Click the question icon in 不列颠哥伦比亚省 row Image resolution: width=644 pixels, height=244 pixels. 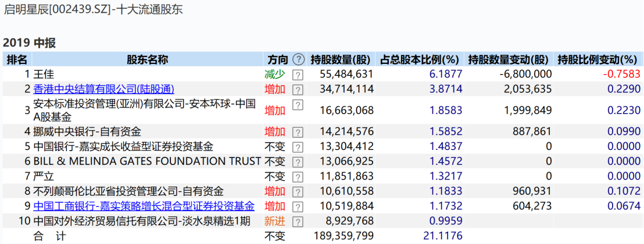click(x=298, y=192)
